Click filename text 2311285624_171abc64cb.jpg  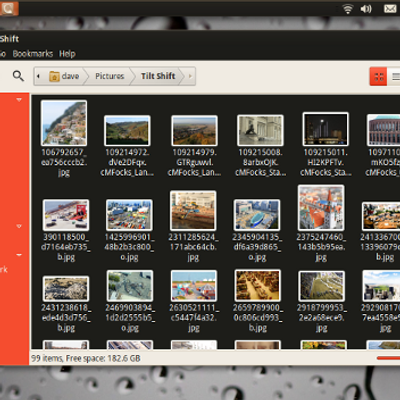coord(193,247)
